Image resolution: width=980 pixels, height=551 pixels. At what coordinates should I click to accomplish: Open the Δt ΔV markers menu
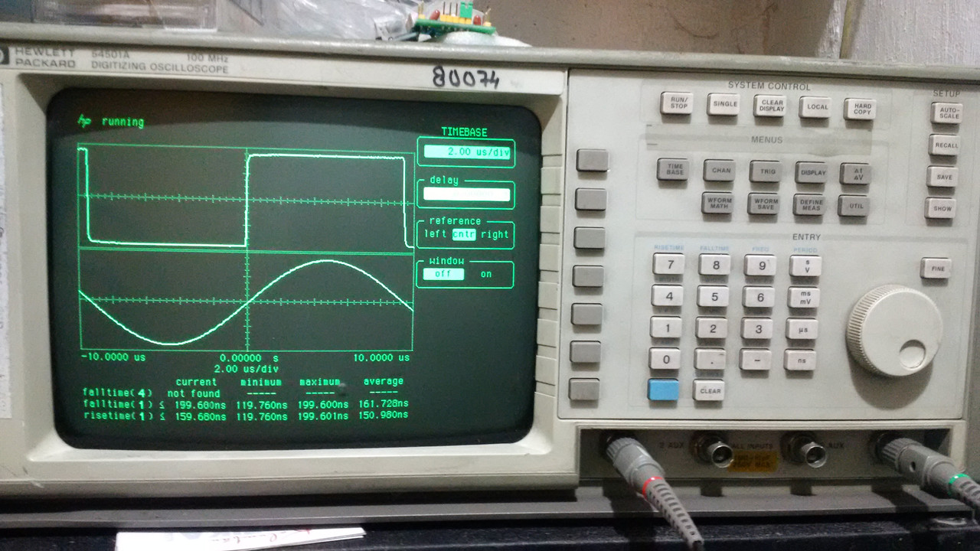pos(854,174)
